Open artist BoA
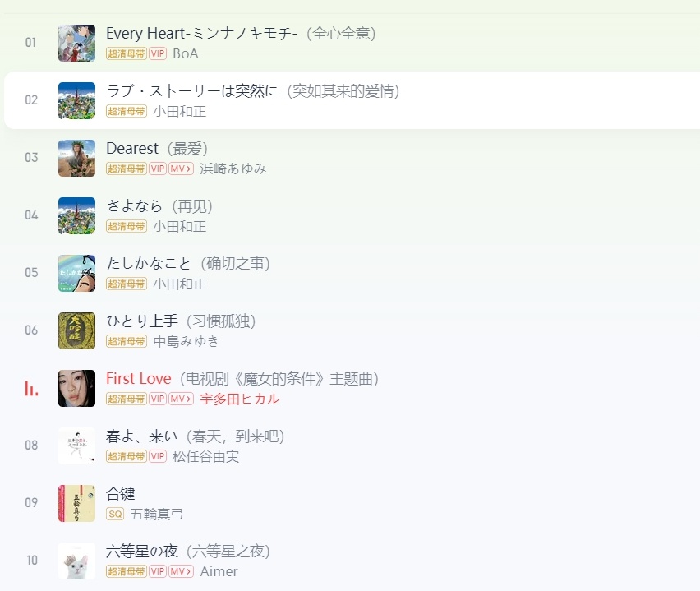Viewport: 700px width, 591px height. (185, 53)
